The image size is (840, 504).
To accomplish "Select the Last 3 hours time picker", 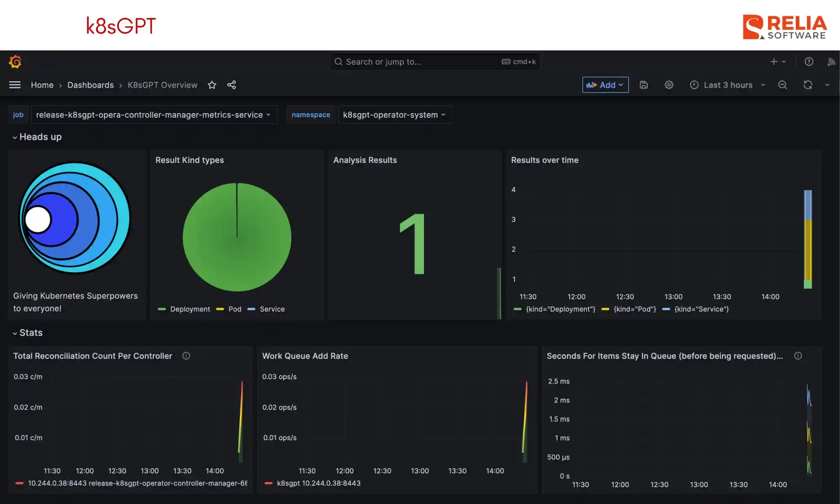I will (727, 85).
